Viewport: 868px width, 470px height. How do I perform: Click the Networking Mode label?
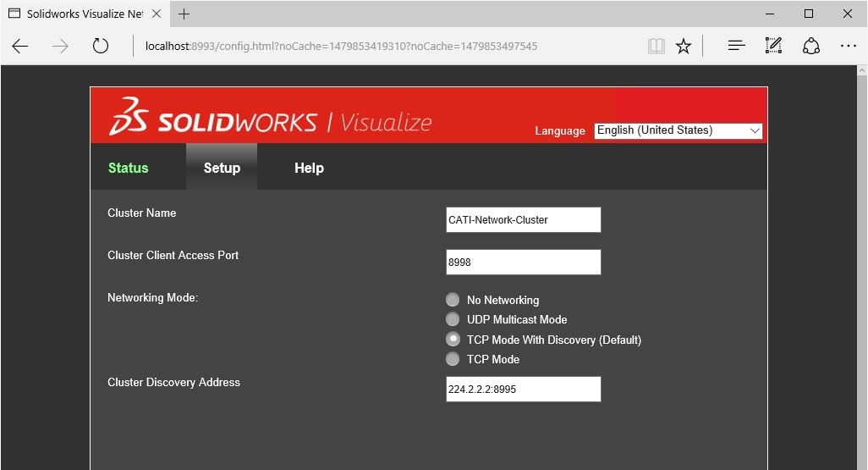[152, 297]
